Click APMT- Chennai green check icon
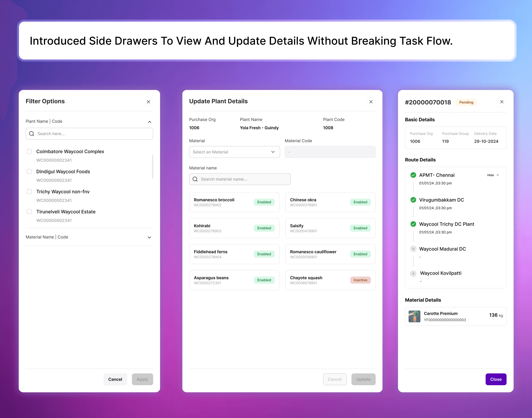This screenshot has height=418, width=532. (x=413, y=175)
